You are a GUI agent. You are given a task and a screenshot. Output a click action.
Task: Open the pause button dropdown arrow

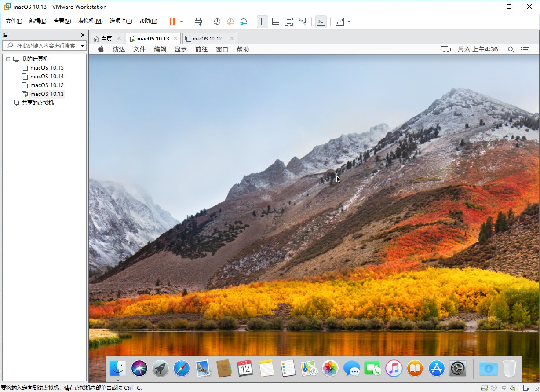click(181, 21)
